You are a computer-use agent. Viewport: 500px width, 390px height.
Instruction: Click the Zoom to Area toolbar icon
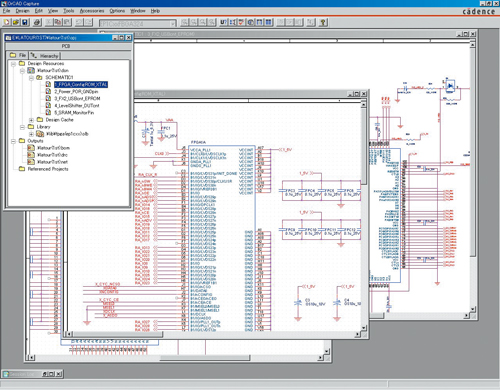point(203,22)
